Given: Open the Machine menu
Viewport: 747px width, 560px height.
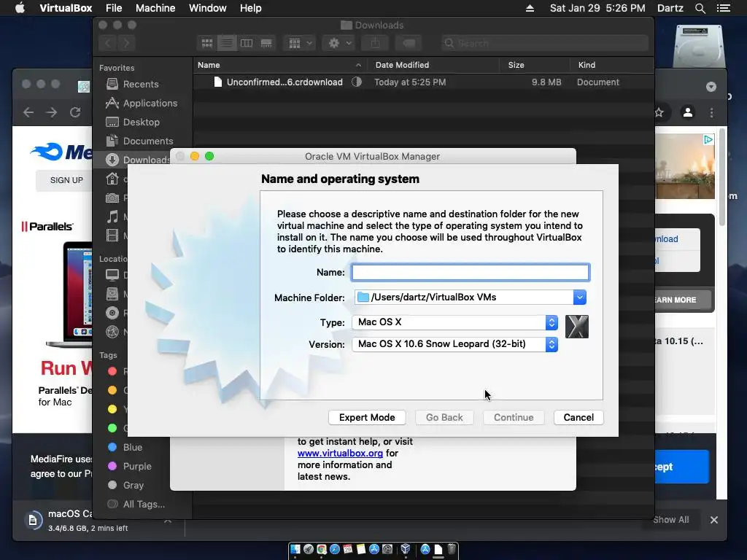Looking at the screenshot, I should coord(155,8).
